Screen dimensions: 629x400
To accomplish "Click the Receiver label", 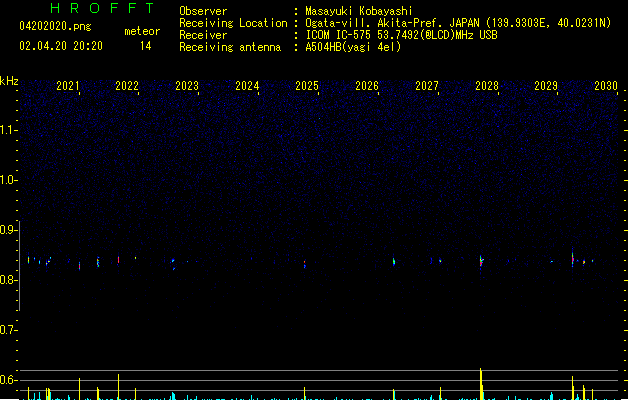I will click(x=203, y=35).
